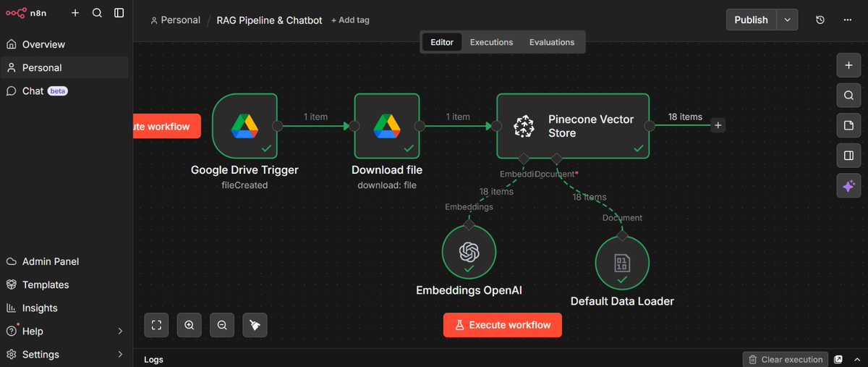Select the Default Data Loader node
The width and height of the screenshot is (868, 367).
[x=622, y=261]
